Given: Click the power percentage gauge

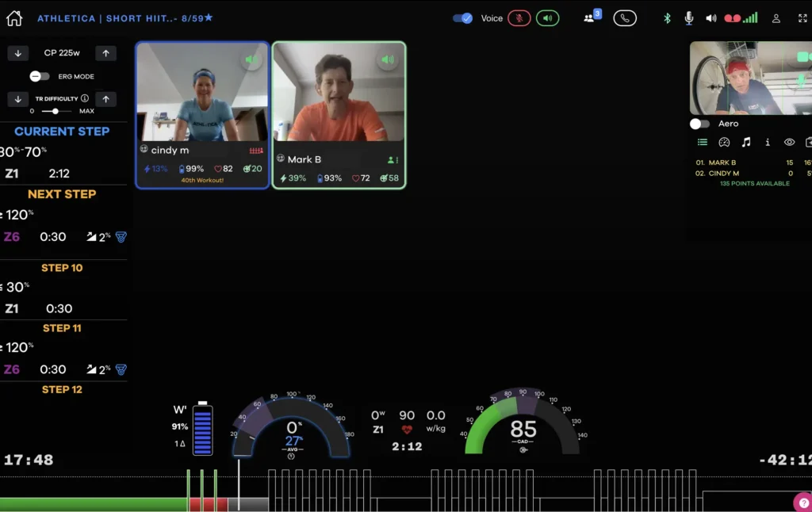Looking at the screenshot, I should [291, 426].
